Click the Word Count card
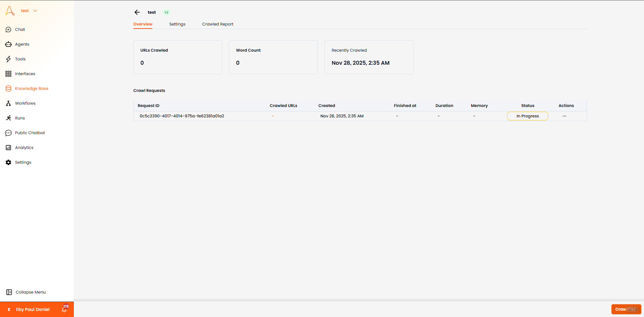The width and height of the screenshot is (644, 317). click(x=273, y=57)
